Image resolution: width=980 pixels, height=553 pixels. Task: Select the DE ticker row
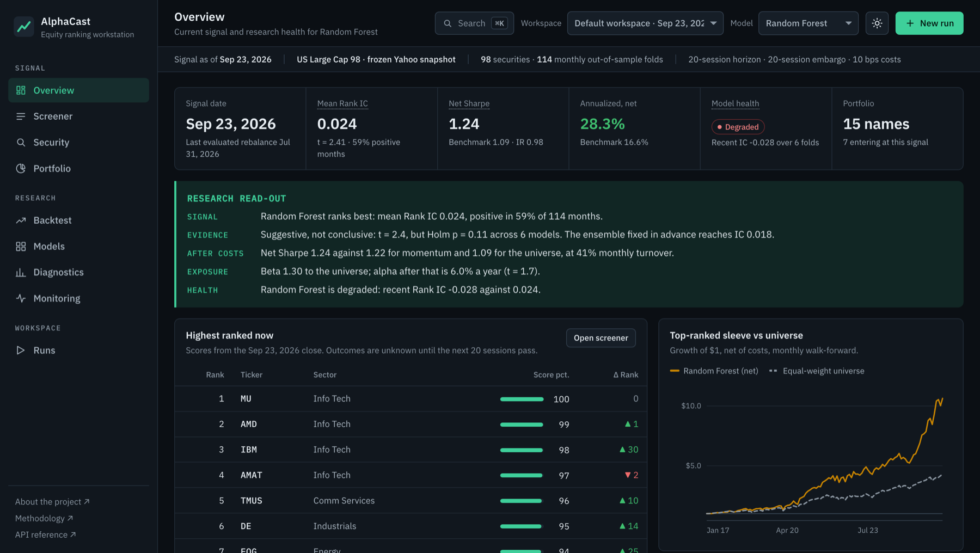pyautogui.click(x=411, y=526)
